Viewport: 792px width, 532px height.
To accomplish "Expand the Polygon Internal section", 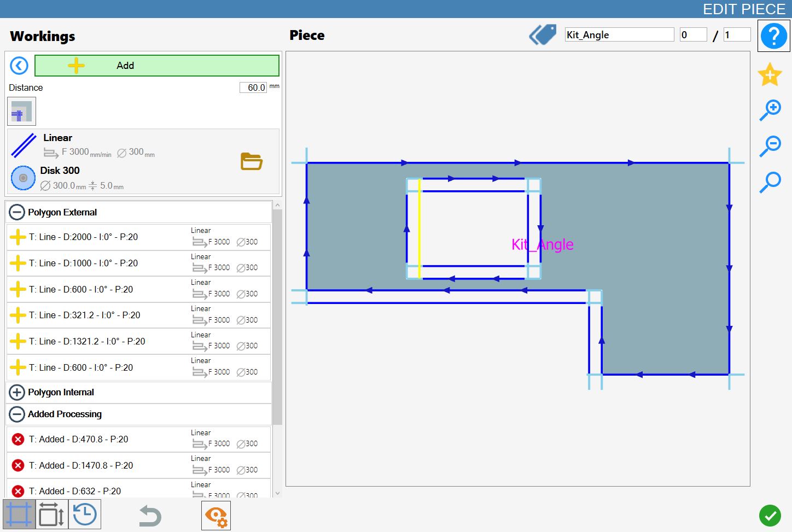I will [17, 392].
